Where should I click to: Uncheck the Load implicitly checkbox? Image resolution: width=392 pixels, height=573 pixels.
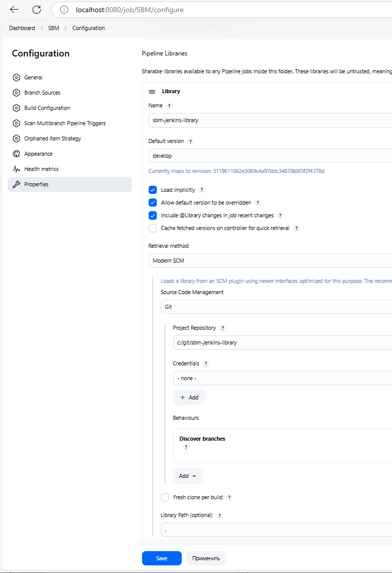[153, 190]
